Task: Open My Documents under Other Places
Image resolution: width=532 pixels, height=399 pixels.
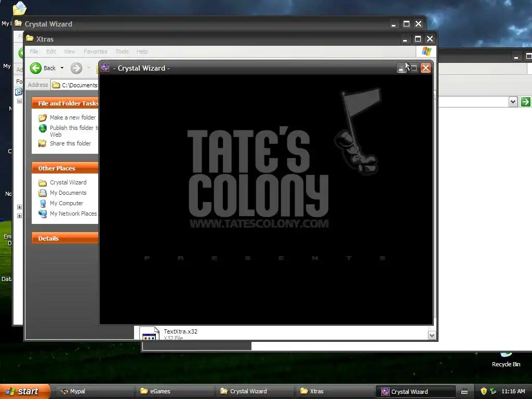Action: [x=68, y=193]
